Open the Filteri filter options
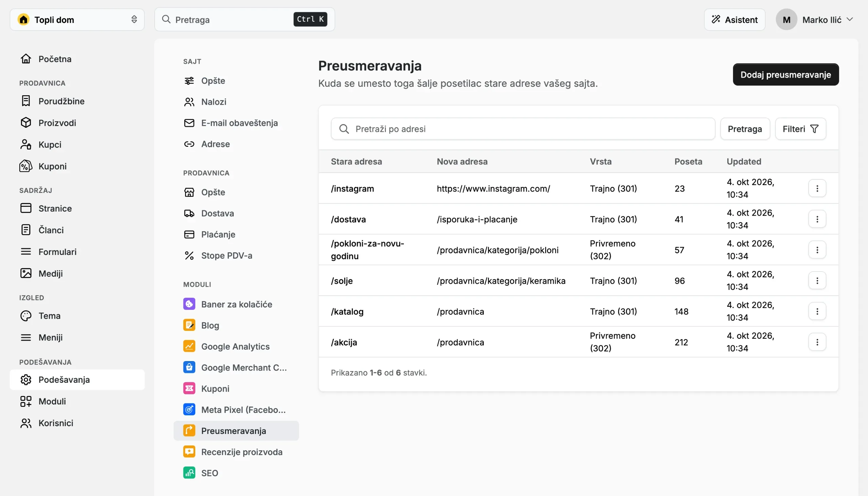Image resolution: width=868 pixels, height=496 pixels. (800, 129)
